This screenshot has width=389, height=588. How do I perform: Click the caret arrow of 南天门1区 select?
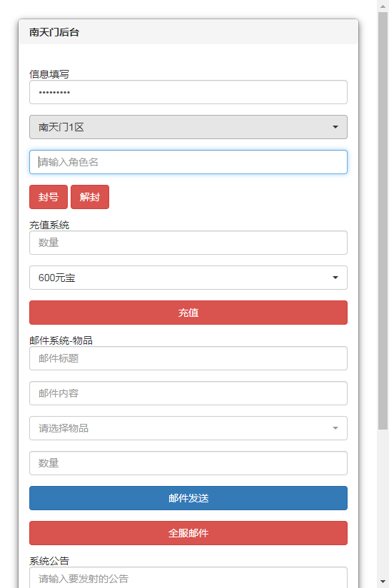335,127
